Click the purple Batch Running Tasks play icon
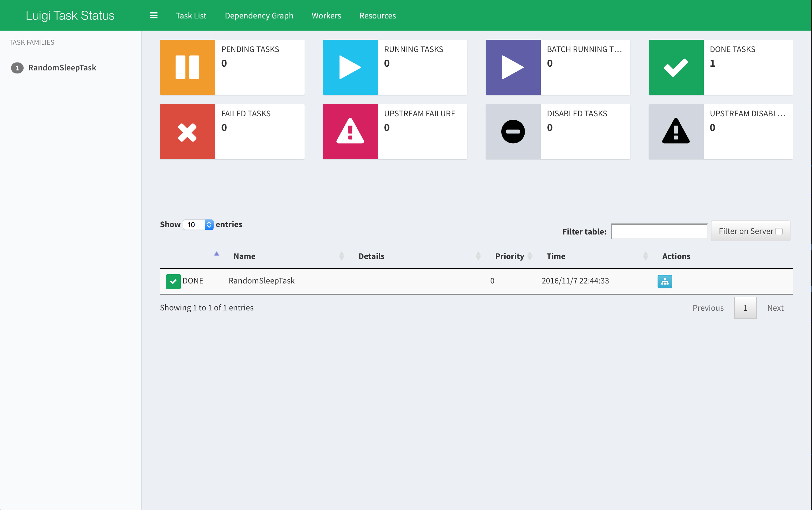This screenshot has width=812, height=510. coord(513,67)
